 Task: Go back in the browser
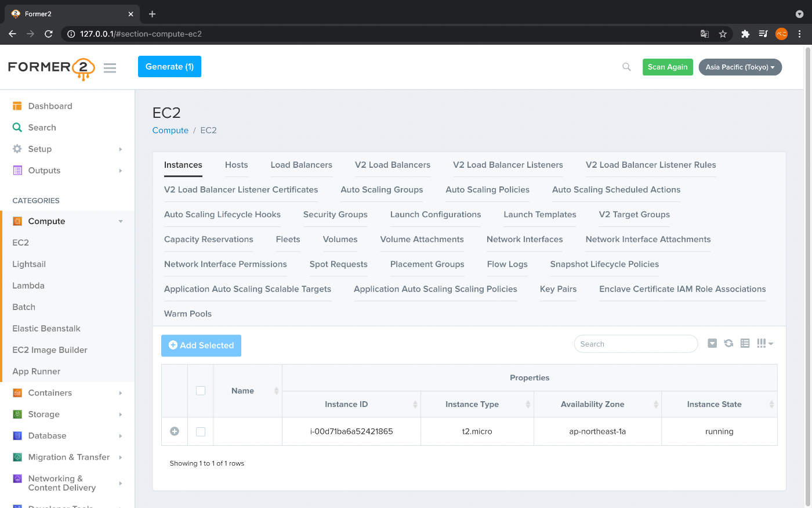tap(12, 34)
